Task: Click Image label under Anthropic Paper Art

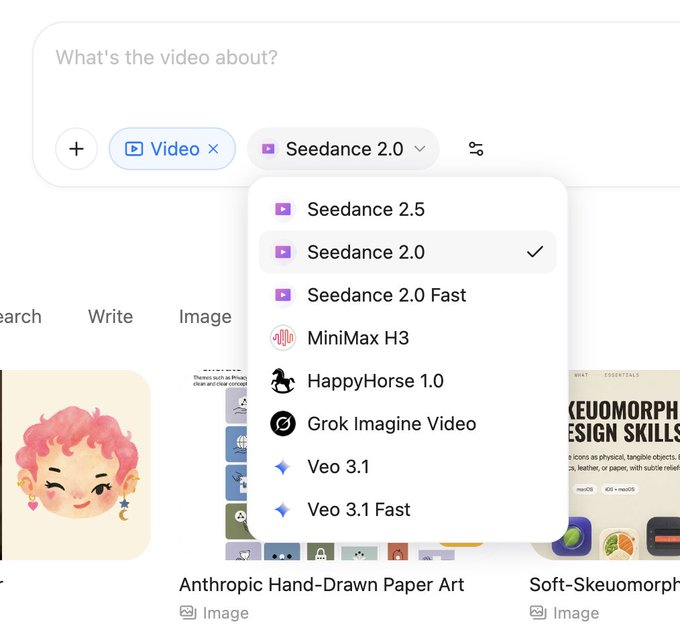Action: (226, 613)
